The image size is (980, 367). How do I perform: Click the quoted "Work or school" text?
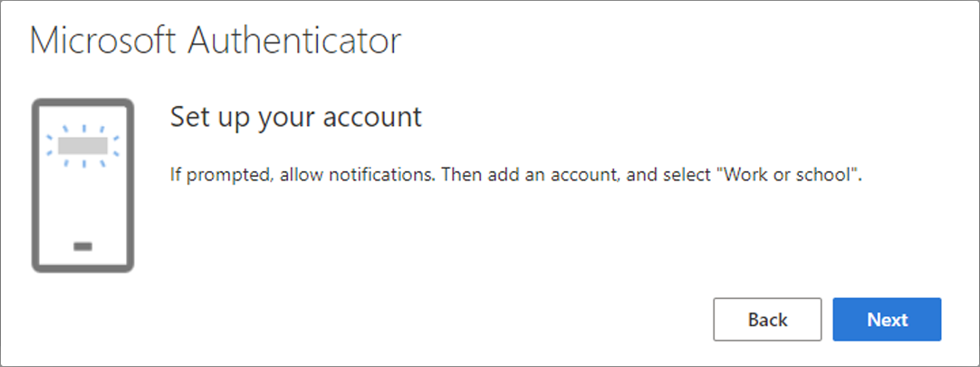(x=788, y=174)
